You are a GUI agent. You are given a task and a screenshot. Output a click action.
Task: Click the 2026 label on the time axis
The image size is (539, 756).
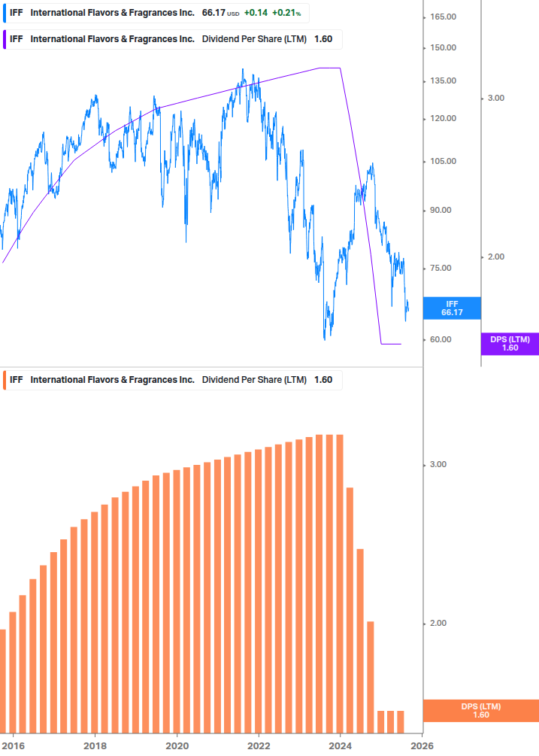coord(422,746)
